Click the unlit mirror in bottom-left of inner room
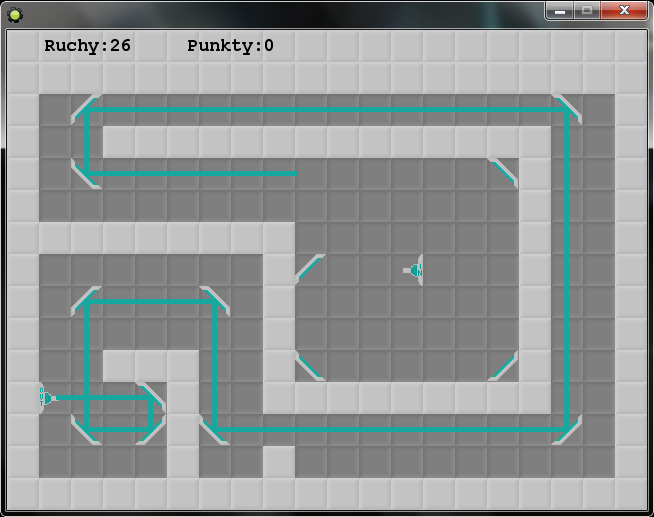 [x=310, y=366]
